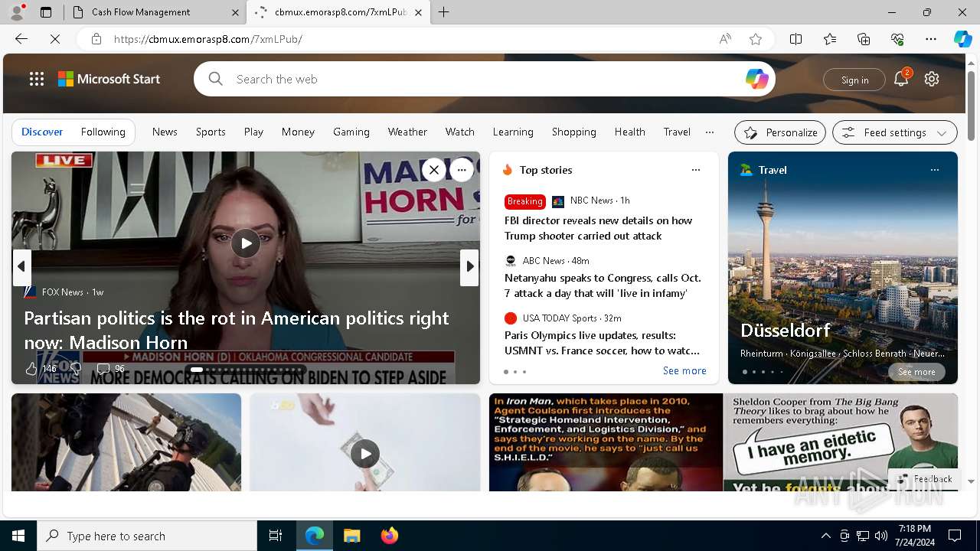Launch Firefox from taskbar

coord(389,536)
